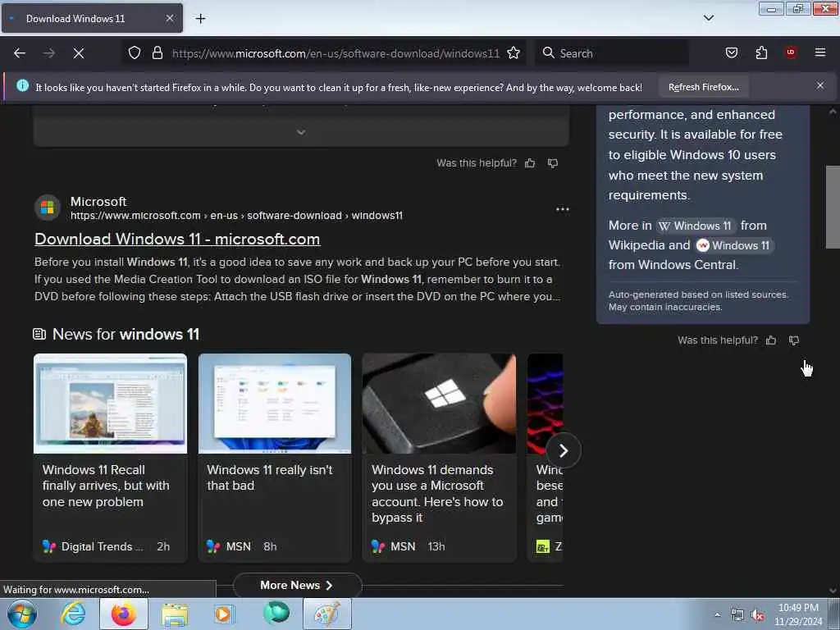This screenshot has width=840, height=630.
Task: Open the Firefox hamburger menu
Action: tap(820, 52)
